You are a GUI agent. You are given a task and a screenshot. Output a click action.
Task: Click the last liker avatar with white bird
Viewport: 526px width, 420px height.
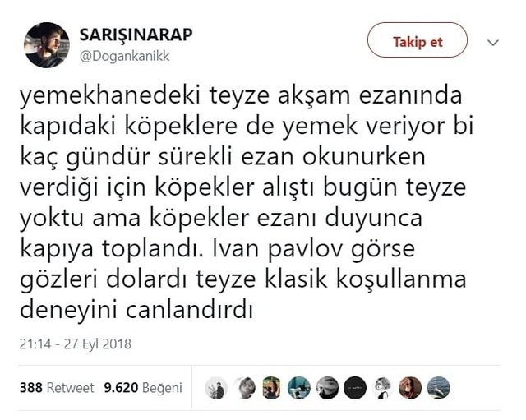[438, 388]
